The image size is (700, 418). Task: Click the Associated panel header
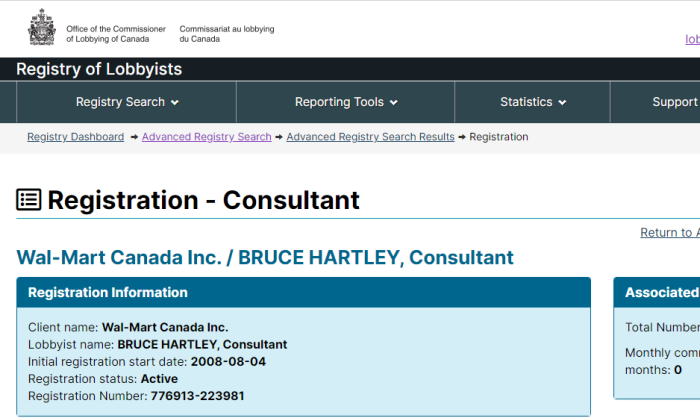657,293
